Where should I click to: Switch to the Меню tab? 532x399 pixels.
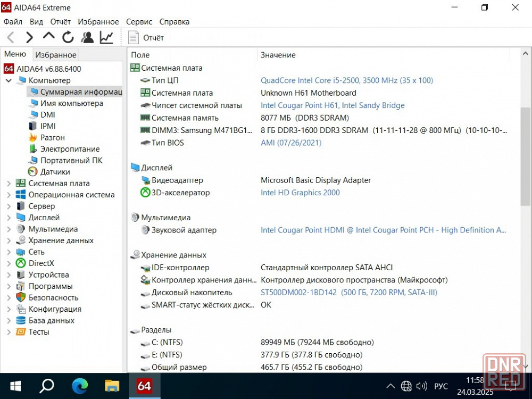(x=15, y=54)
